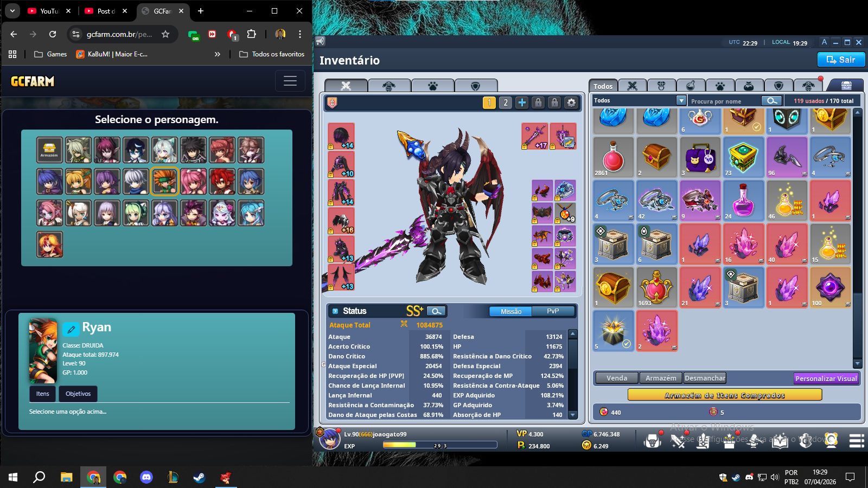Image resolution: width=868 pixels, height=488 pixels.
Task: Click the inventory scrollbar down arrow
Action: [x=858, y=363]
